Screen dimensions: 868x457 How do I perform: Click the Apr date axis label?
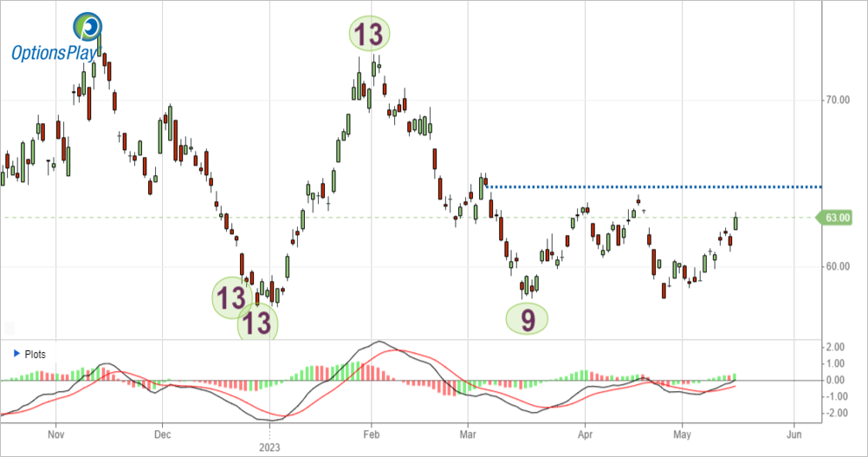click(585, 434)
